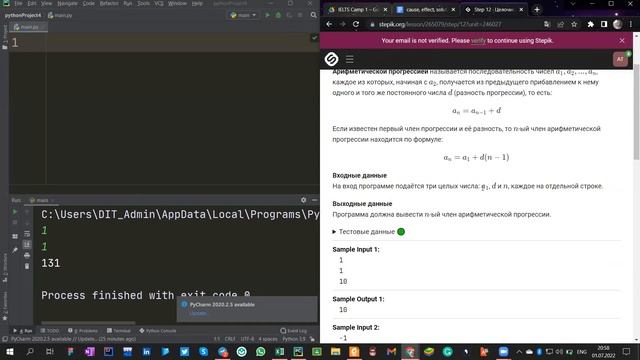640x360 pixels.
Task: Open the TODO tool window
Action: [50, 331]
